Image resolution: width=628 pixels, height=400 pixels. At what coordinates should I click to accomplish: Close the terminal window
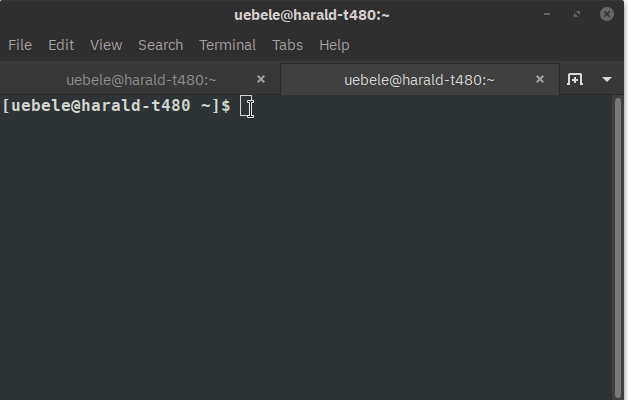607,14
